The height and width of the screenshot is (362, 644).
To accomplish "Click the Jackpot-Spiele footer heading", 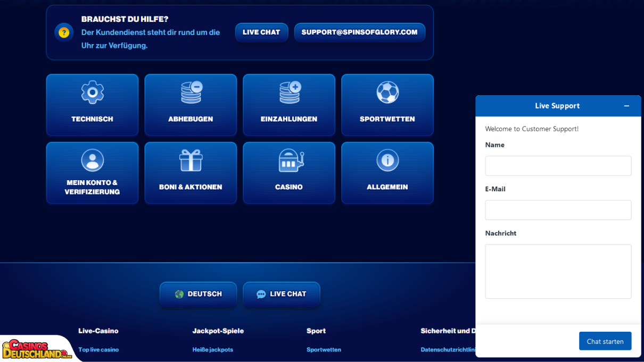I will (218, 331).
